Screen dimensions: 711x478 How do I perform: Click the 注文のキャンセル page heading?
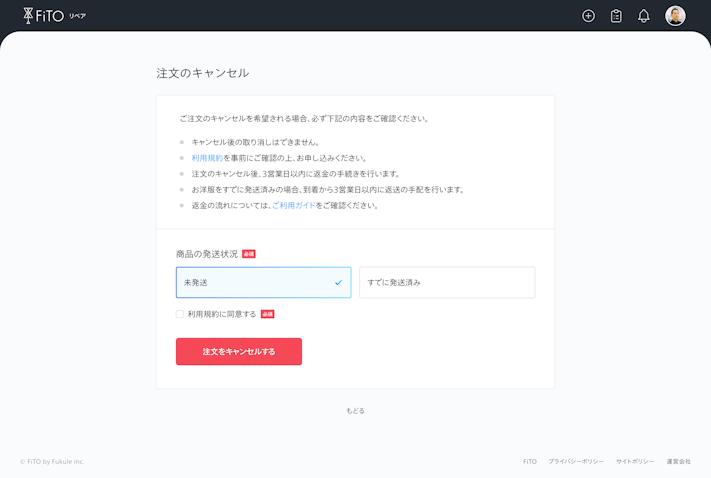203,73
